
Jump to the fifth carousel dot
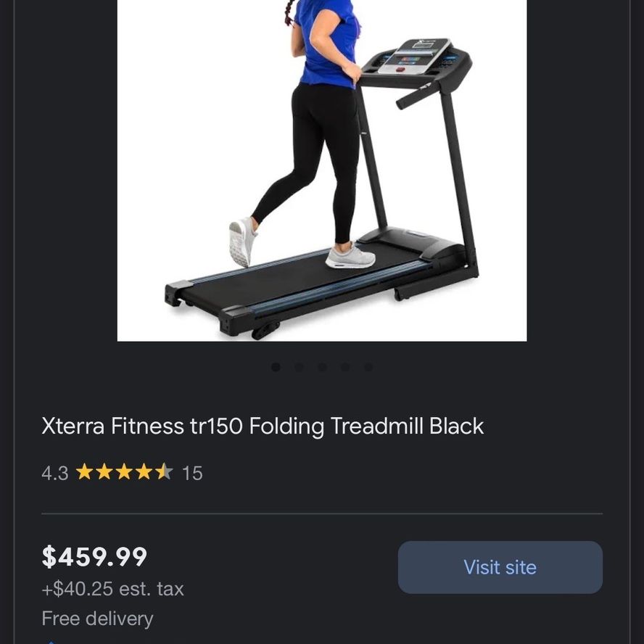click(x=368, y=367)
